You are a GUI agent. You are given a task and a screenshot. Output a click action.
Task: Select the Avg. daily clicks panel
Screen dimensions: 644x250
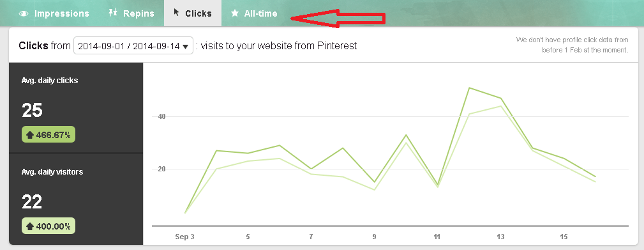[76, 107]
